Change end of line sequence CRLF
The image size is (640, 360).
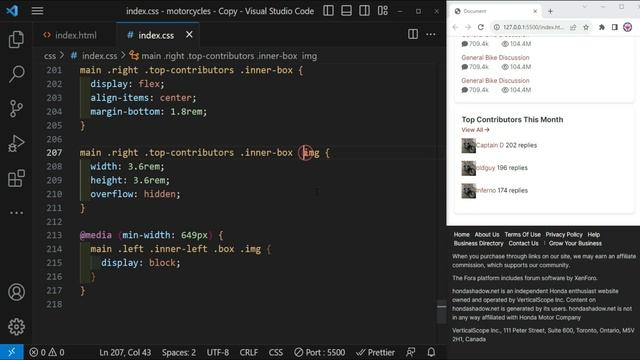click(x=249, y=352)
